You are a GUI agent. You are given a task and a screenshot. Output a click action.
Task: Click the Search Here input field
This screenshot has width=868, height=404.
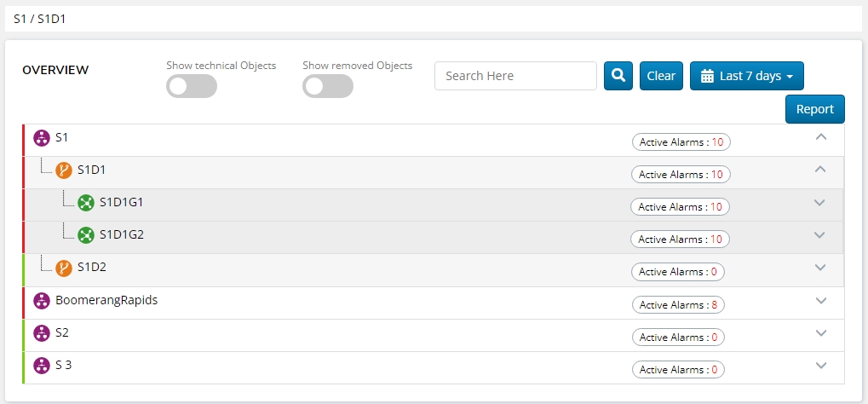pos(515,76)
